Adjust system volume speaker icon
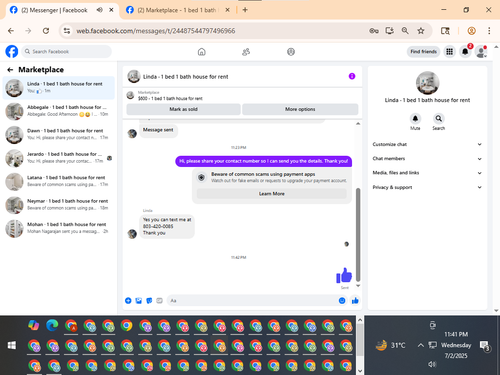 [x=432, y=364]
